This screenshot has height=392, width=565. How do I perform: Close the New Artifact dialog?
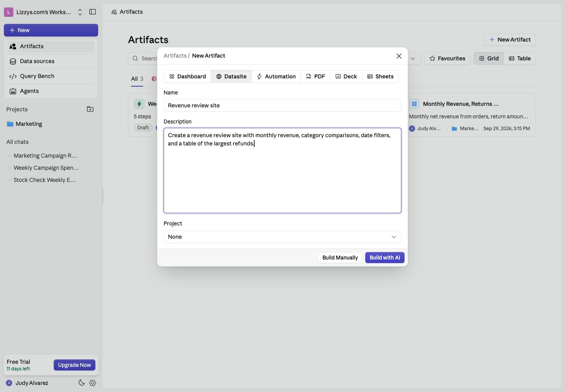pyautogui.click(x=399, y=56)
